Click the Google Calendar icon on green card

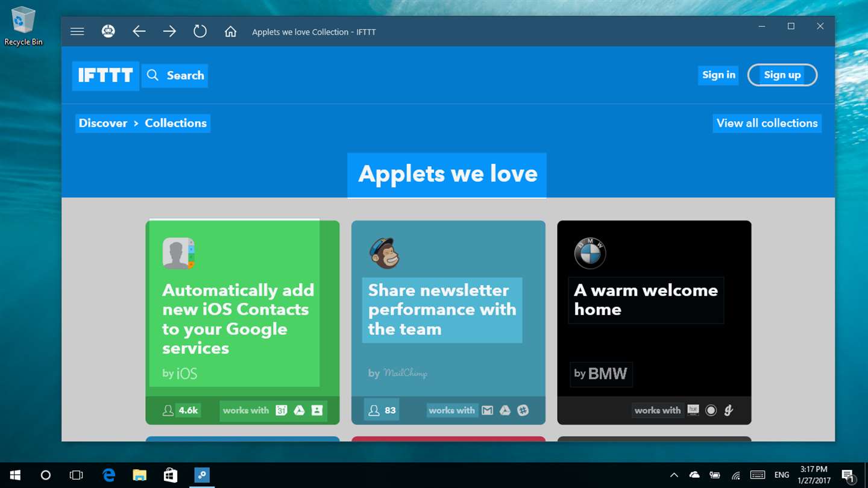click(x=281, y=410)
